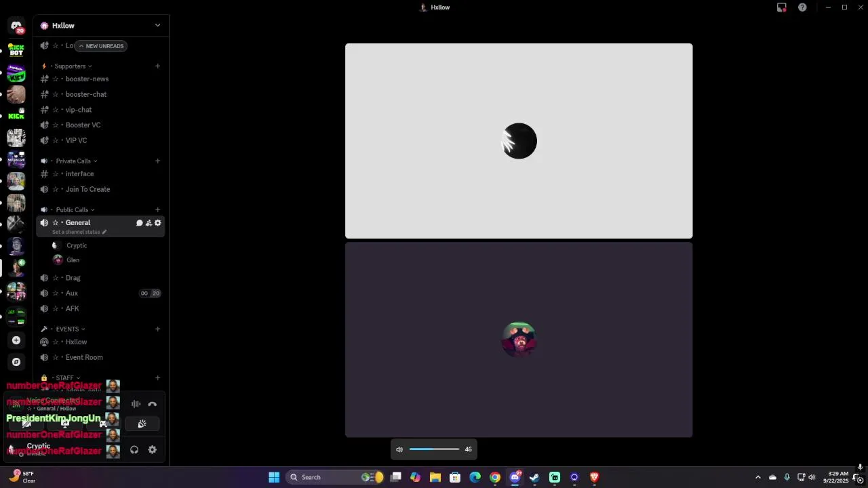Adjust the user volume slider at 46

click(x=434, y=449)
